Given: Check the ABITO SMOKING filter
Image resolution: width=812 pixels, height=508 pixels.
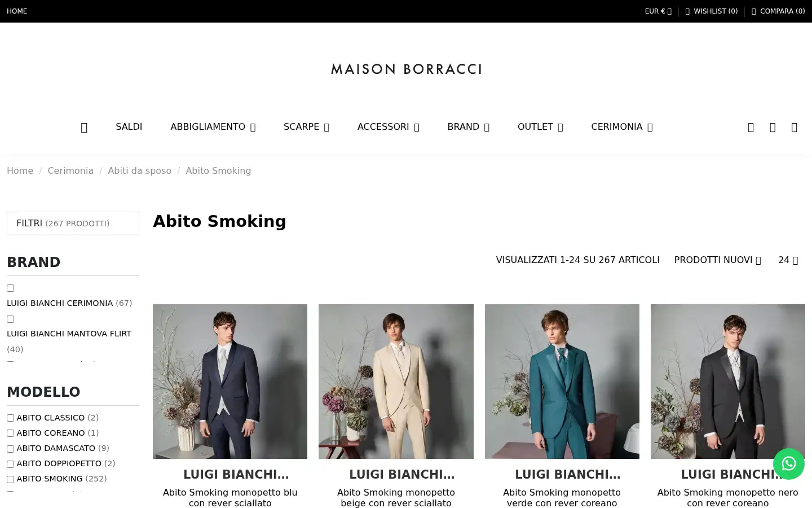Looking at the screenshot, I should point(10,479).
